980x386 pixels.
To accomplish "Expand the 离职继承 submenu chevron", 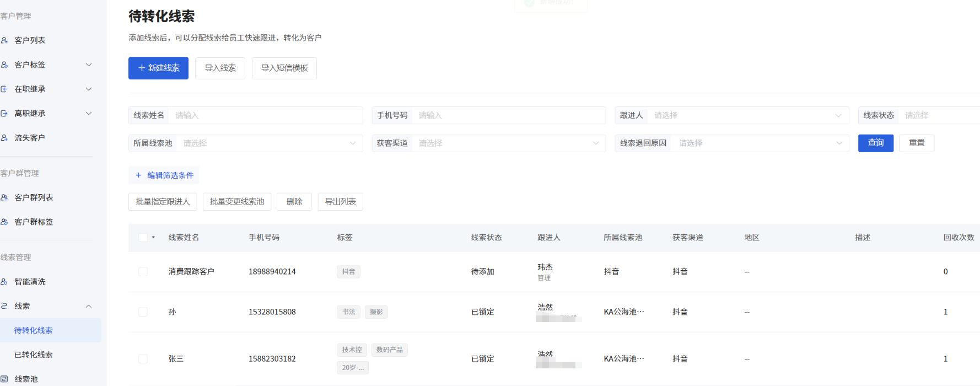I will tap(89, 113).
